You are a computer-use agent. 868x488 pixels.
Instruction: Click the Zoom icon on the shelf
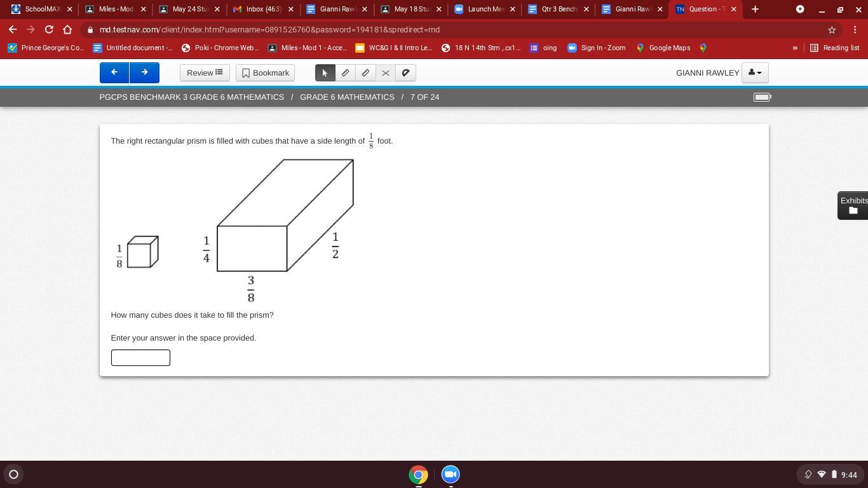point(451,474)
